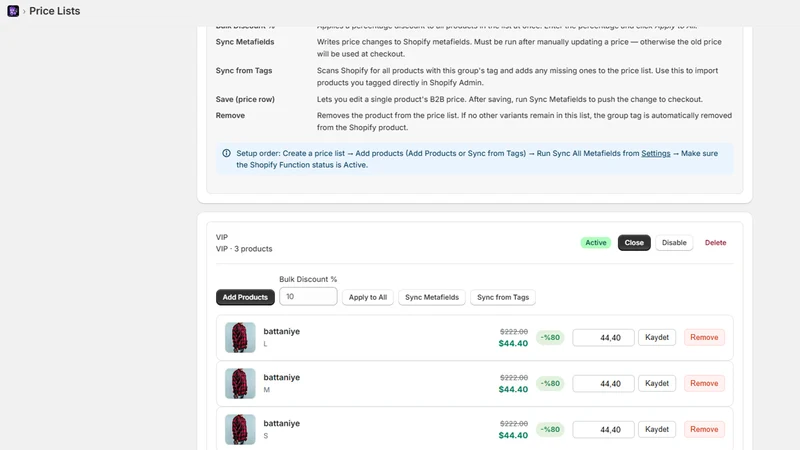Viewport: 800px width, 450px height.
Task: Click the battaniye M product name
Action: [282, 377]
